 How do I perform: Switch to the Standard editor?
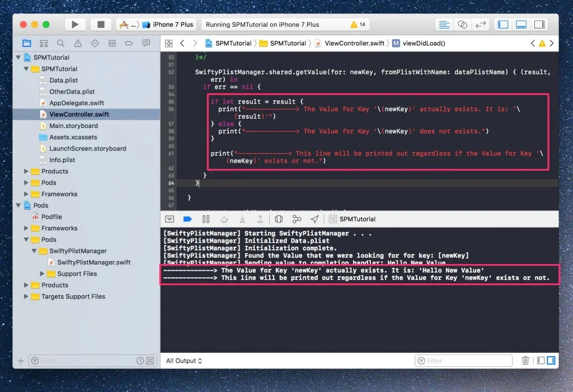point(444,25)
